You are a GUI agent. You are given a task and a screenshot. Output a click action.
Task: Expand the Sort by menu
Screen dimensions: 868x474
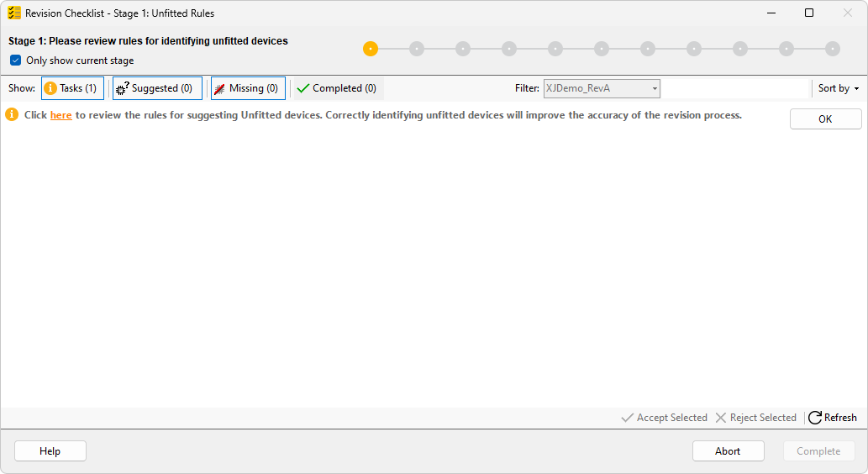[838, 88]
